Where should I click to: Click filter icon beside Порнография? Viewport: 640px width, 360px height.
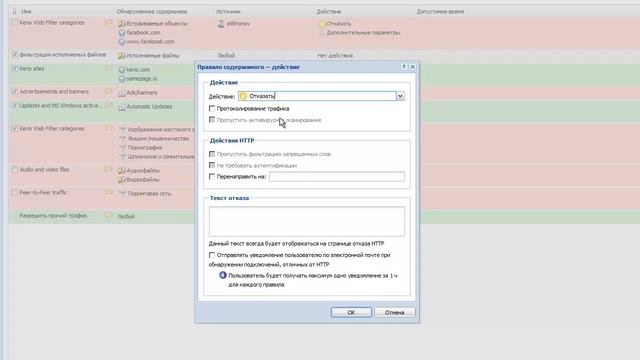[x=122, y=148]
